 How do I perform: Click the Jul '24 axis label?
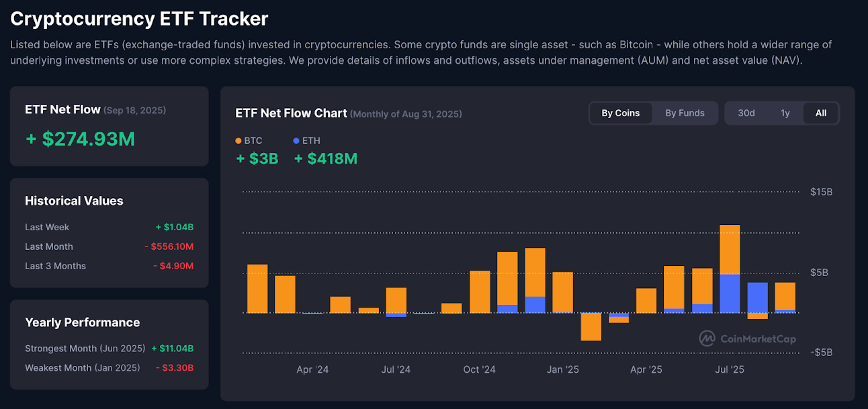[x=396, y=369]
